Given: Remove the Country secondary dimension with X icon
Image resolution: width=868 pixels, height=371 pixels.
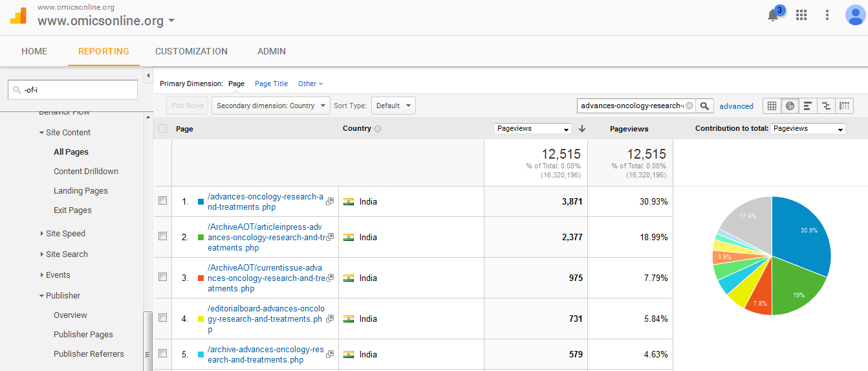Looking at the screenshot, I should (378, 129).
